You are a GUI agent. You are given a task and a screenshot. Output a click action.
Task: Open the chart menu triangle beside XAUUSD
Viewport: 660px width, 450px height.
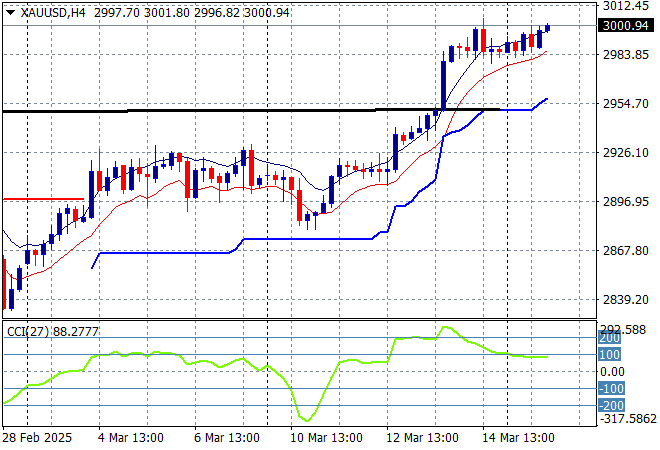tap(11, 13)
